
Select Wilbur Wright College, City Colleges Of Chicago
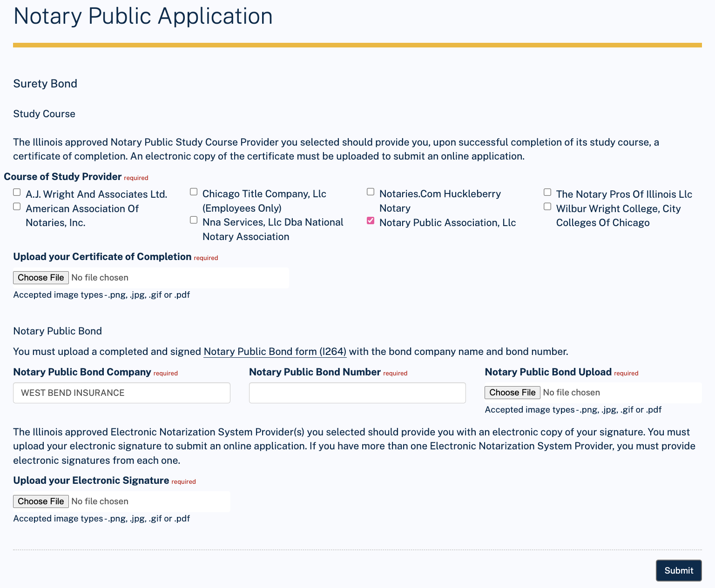[x=547, y=206]
